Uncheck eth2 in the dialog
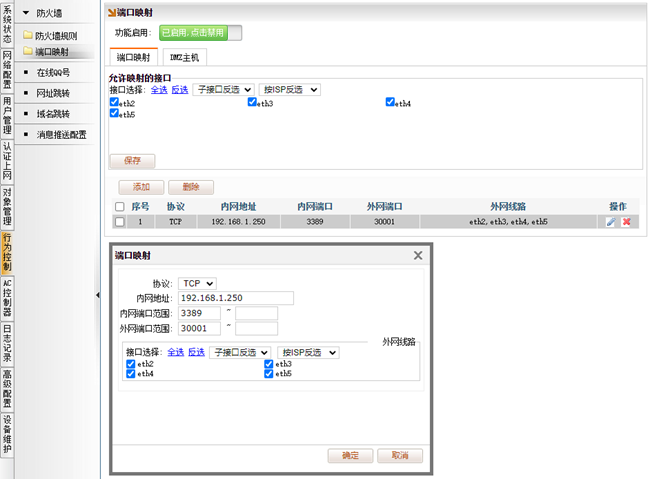Viewport: 650px width, 479px height. (131, 364)
